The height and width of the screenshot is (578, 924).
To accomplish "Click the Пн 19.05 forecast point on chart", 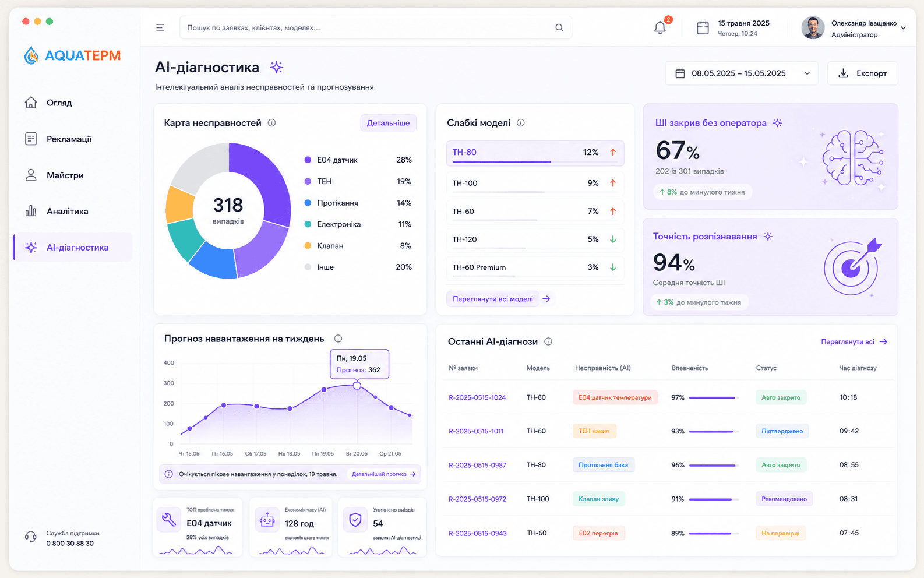I will [x=357, y=386].
